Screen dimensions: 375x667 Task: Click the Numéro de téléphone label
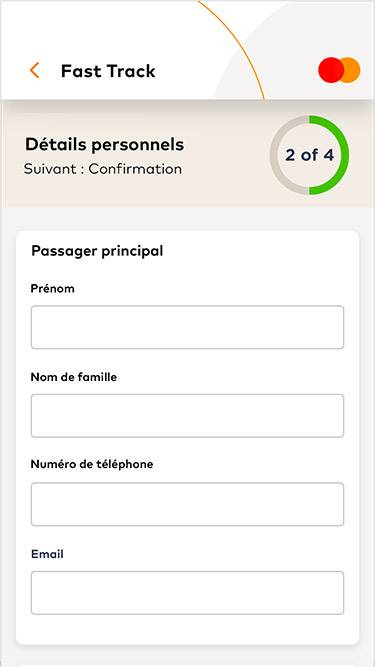click(92, 464)
